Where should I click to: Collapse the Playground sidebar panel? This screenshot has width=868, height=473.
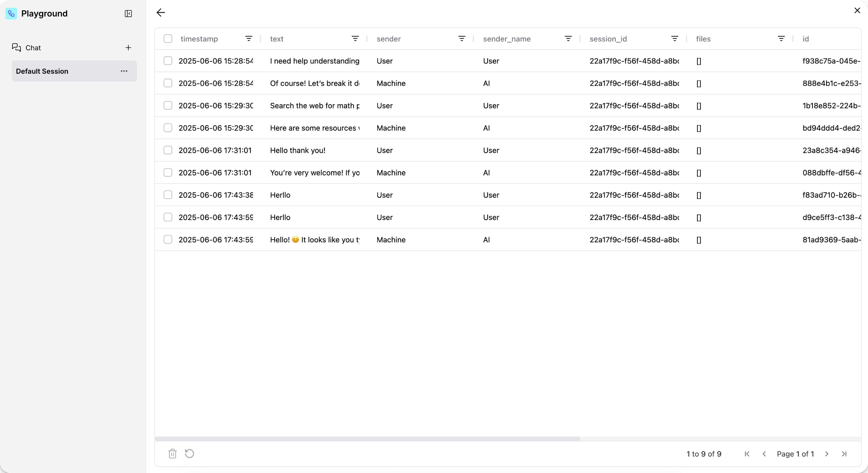click(x=128, y=13)
